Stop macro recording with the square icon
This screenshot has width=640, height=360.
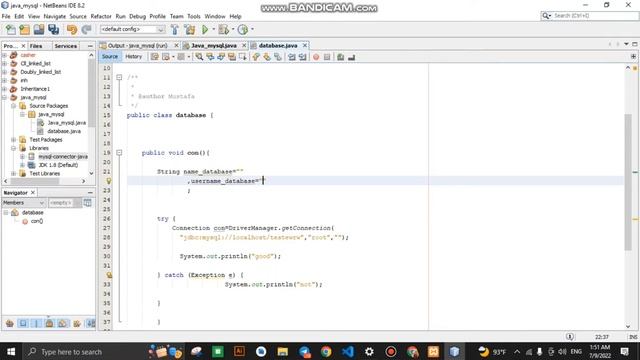point(327,57)
